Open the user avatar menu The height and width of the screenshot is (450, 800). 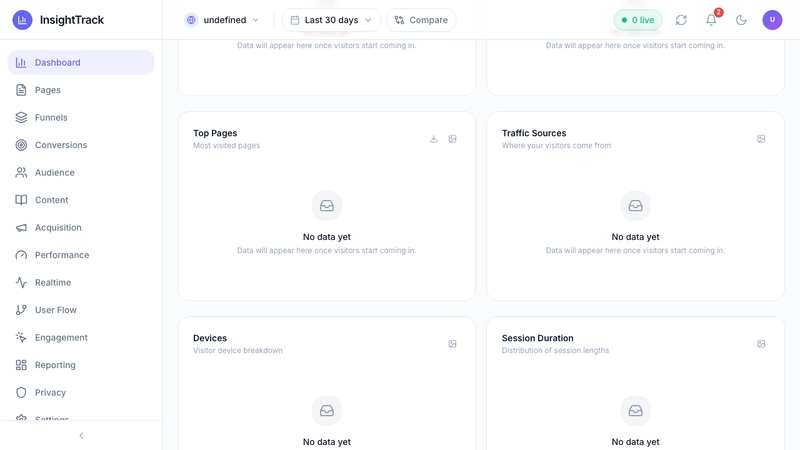pyautogui.click(x=772, y=20)
